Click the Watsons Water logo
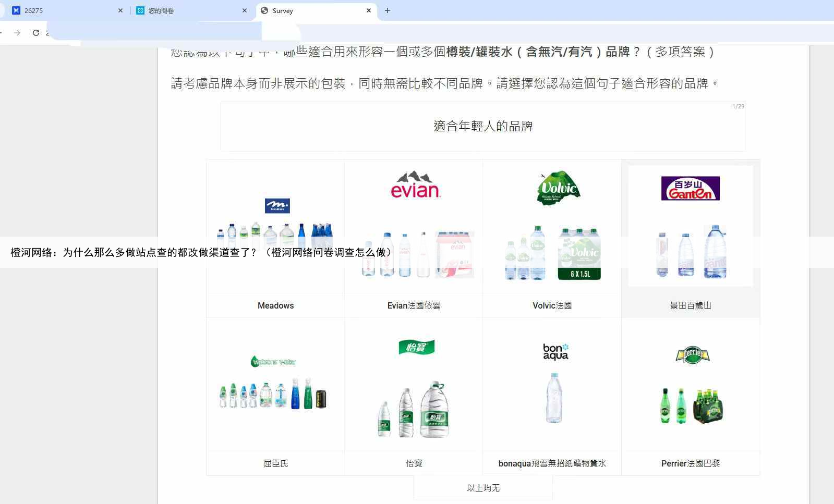 pos(273,361)
